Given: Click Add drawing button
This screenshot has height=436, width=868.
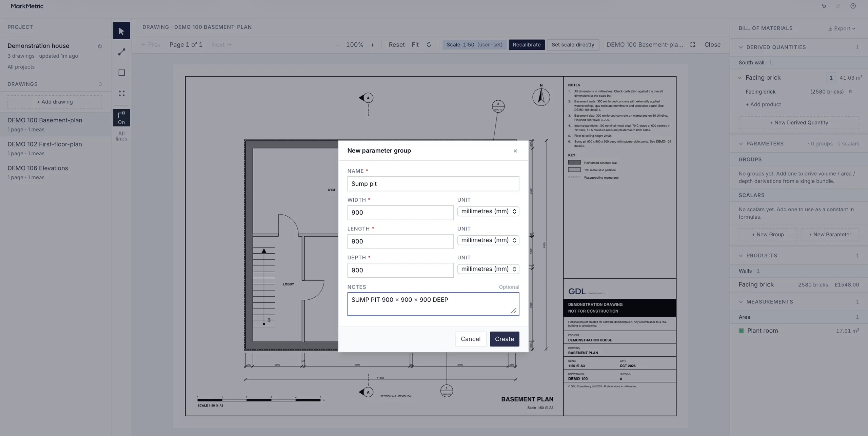Looking at the screenshot, I should pos(55,102).
